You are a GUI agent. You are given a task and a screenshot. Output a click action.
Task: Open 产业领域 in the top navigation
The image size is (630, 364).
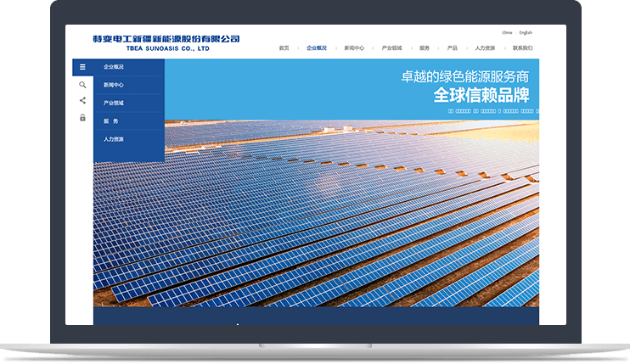(x=391, y=48)
